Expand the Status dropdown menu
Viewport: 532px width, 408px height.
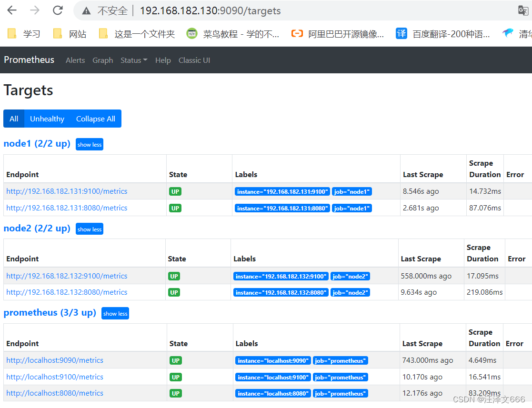click(x=134, y=60)
